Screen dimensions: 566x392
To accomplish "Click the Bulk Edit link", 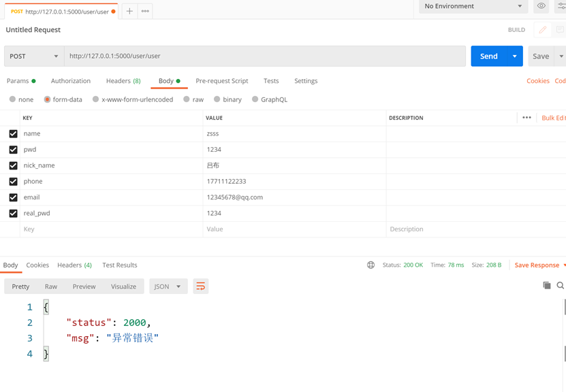I will (553, 118).
